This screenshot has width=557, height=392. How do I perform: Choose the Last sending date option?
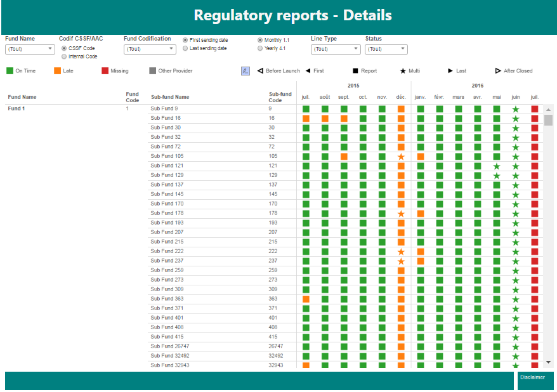point(185,48)
